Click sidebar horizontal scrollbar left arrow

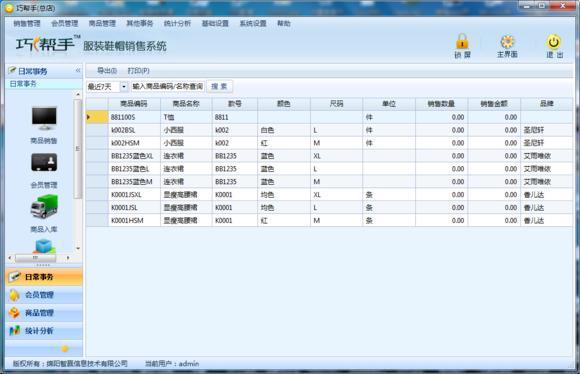[x=10, y=257]
